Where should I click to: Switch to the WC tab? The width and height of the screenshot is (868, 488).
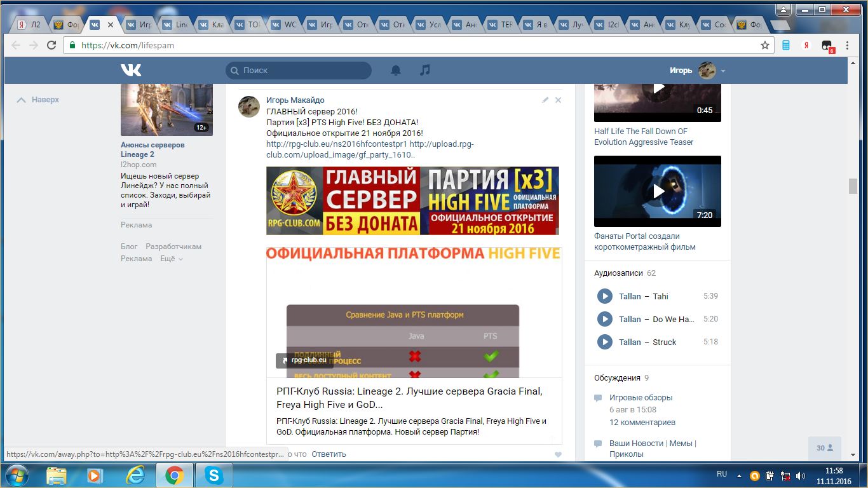[x=284, y=25]
